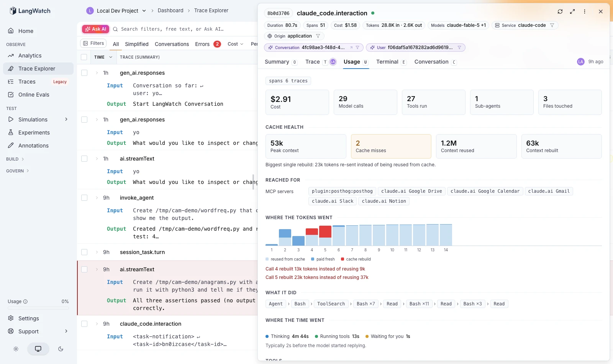Open the TIME column sort dropdown
This screenshot has width=613, height=364.
(x=111, y=57)
